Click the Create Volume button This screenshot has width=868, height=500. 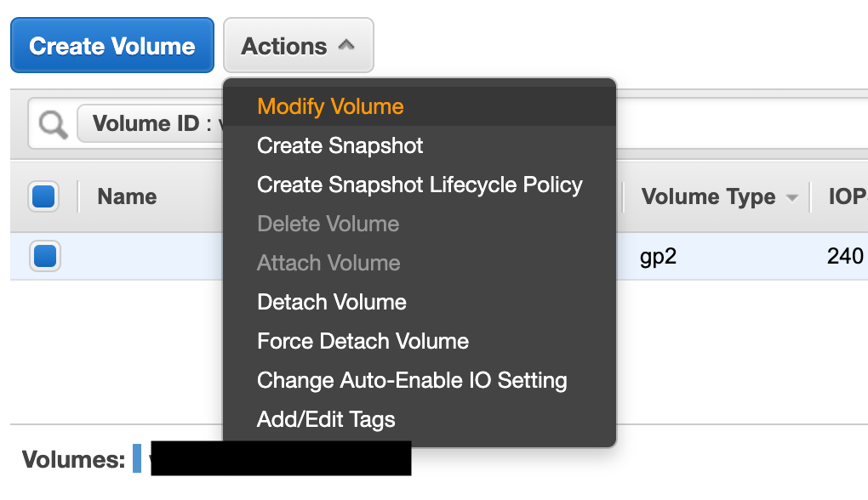coord(112,45)
